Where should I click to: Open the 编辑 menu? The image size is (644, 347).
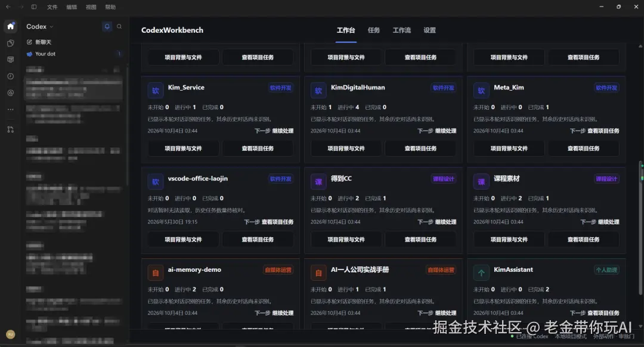pos(72,7)
